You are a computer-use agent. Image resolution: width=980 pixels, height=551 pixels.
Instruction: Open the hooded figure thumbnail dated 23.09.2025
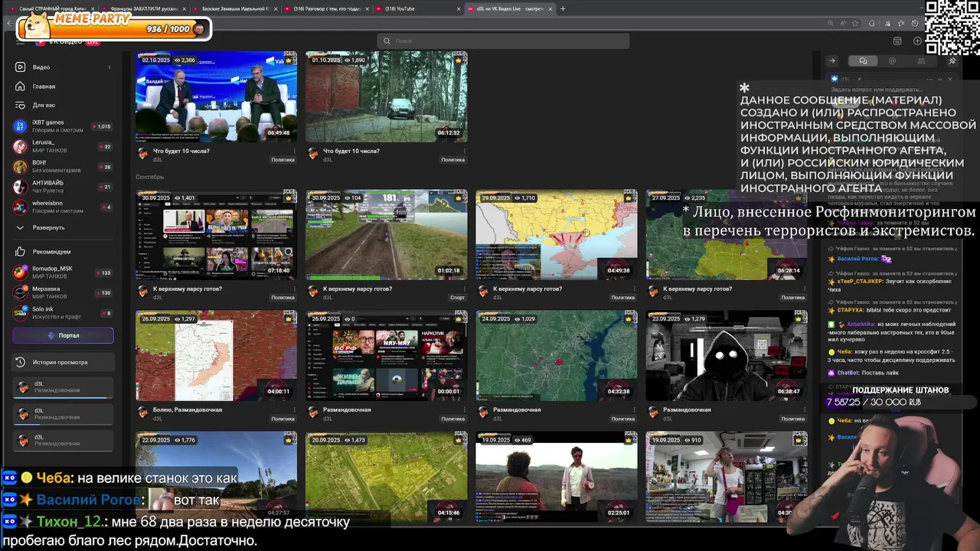click(x=726, y=355)
